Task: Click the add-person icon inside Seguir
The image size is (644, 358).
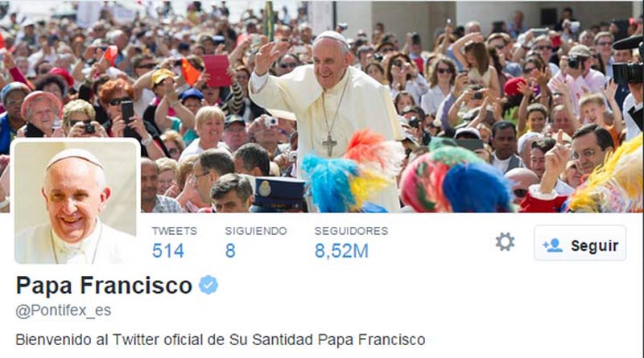Action: point(553,245)
